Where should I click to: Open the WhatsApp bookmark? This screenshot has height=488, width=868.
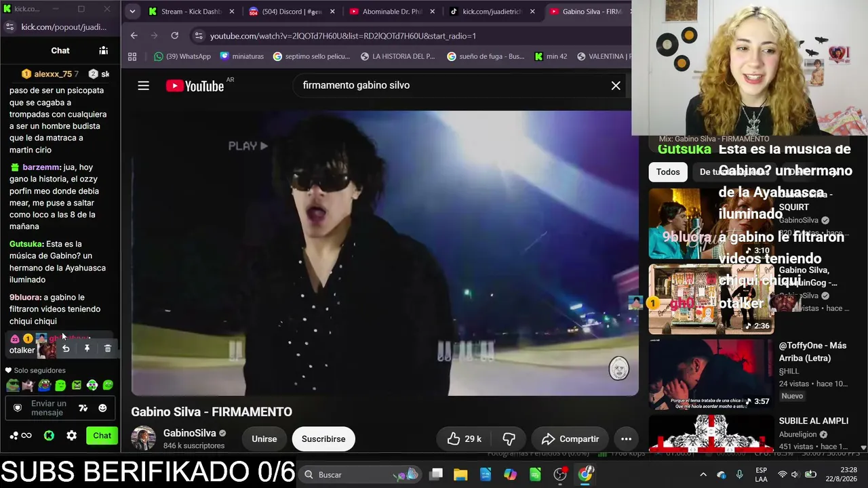[182, 56]
